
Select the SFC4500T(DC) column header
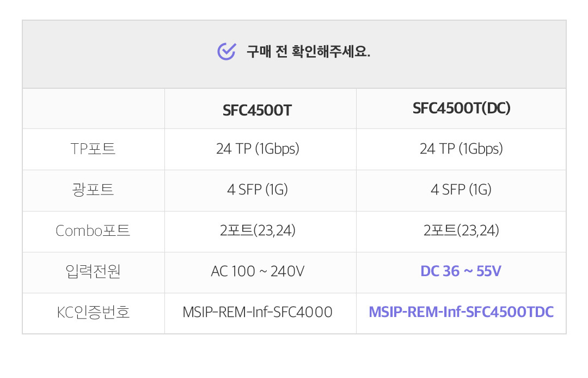pos(461,108)
